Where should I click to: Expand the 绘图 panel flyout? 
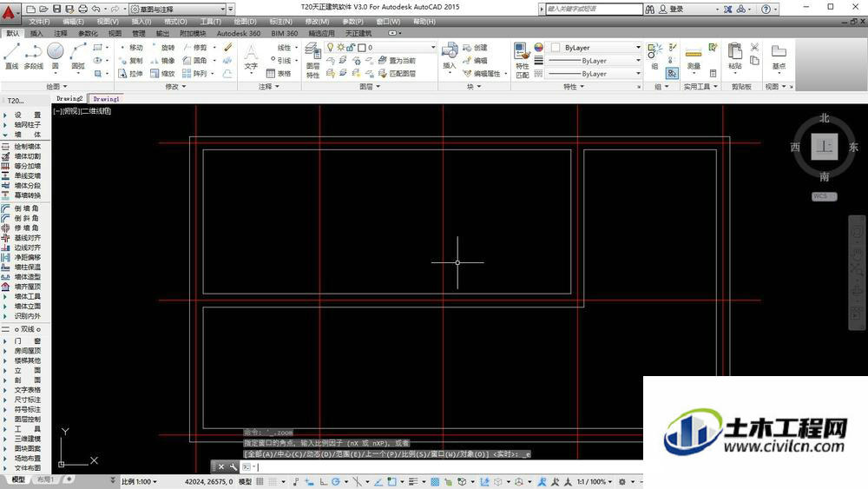(x=56, y=86)
